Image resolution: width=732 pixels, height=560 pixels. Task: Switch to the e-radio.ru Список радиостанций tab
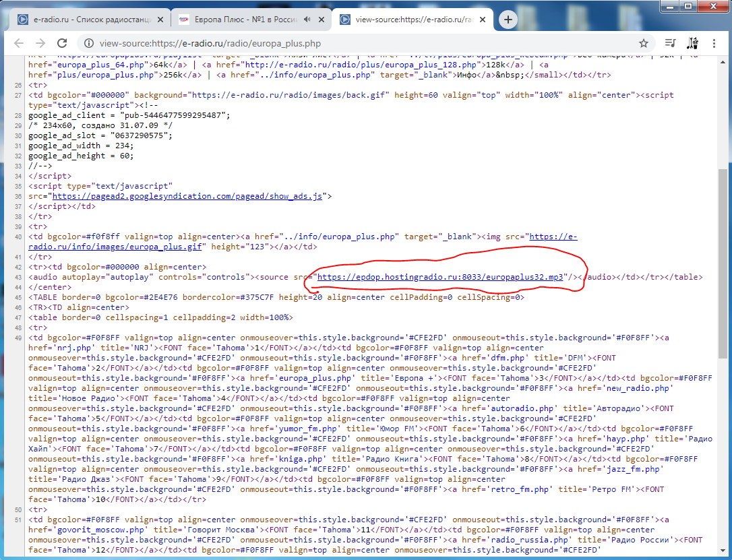92,20
